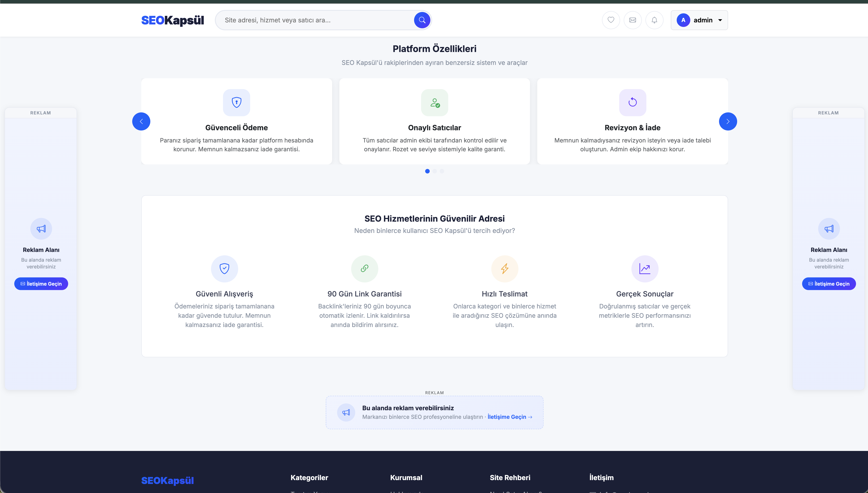
Task: Open messages envelope icon in header
Action: click(x=633, y=20)
